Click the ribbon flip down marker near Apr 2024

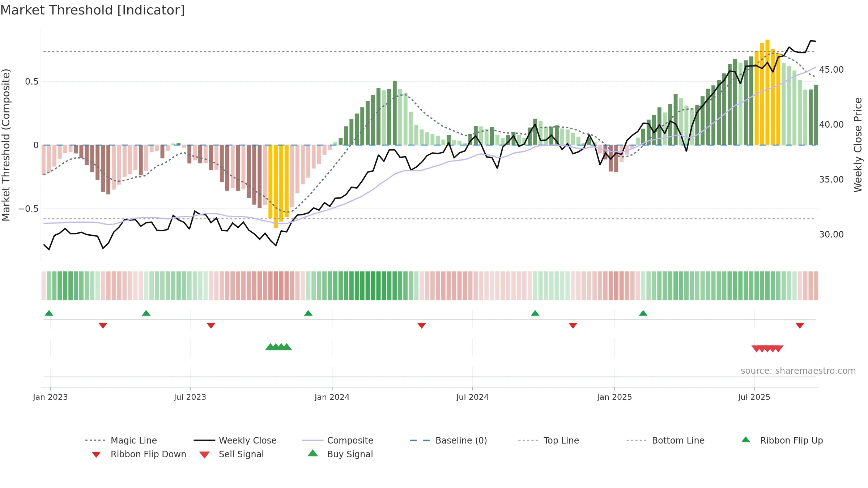click(422, 326)
